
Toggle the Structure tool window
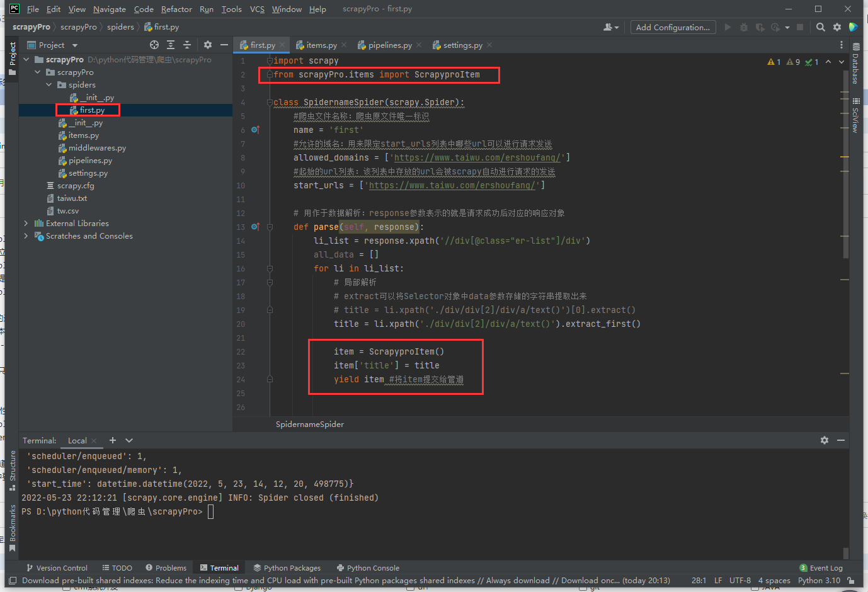(x=12, y=470)
